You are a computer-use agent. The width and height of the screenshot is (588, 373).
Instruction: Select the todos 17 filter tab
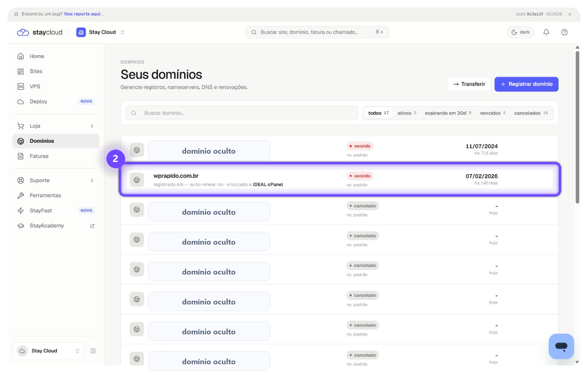tap(378, 113)
